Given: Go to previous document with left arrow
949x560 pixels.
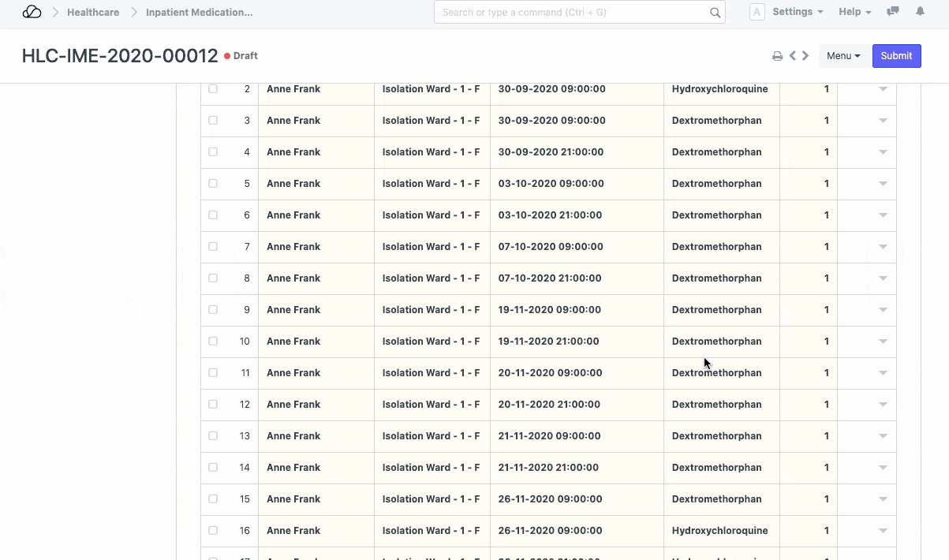Looking at the screenshot, I should coord(793,56).
